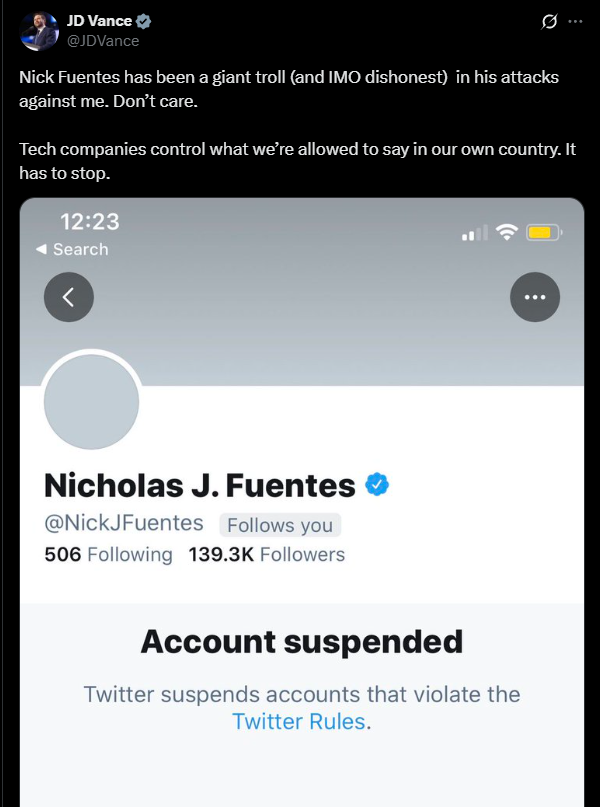Image resolution: width=600 pixels, height=807 pixels.
Task: Tap the Search back link under the time
Action: 72,249
